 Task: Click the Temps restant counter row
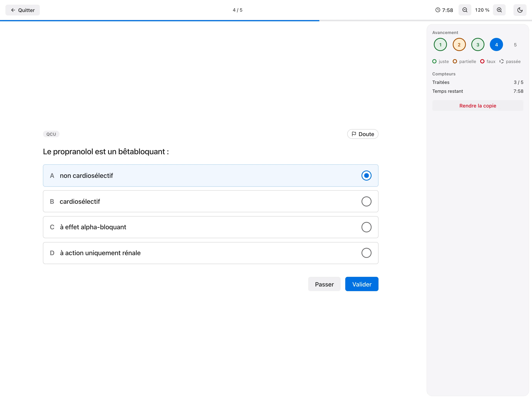pos(478,91)
